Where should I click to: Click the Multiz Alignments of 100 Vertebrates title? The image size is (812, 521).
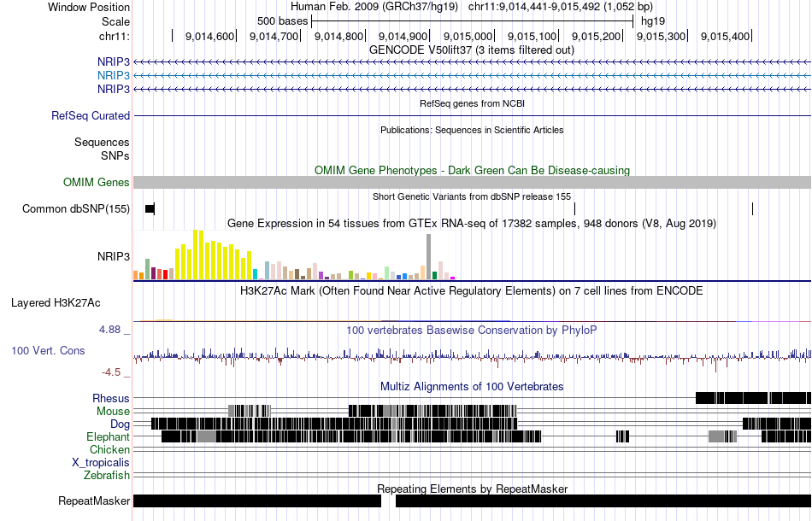[x=472, y=387]
